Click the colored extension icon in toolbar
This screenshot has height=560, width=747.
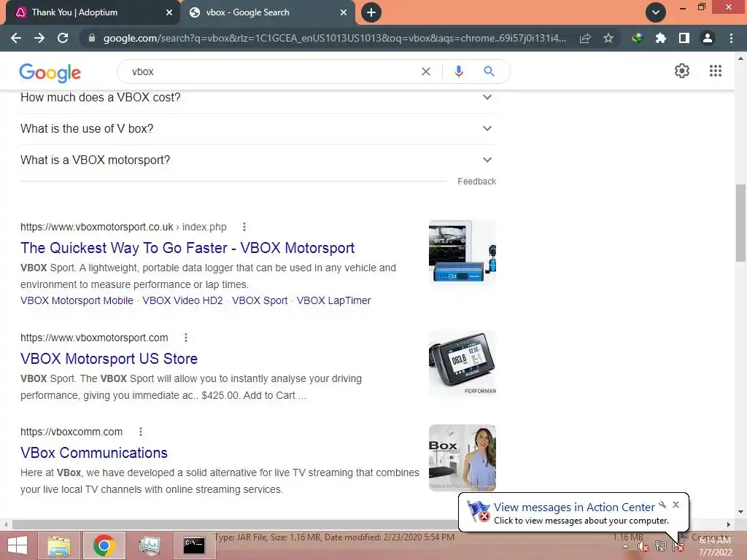637,38
